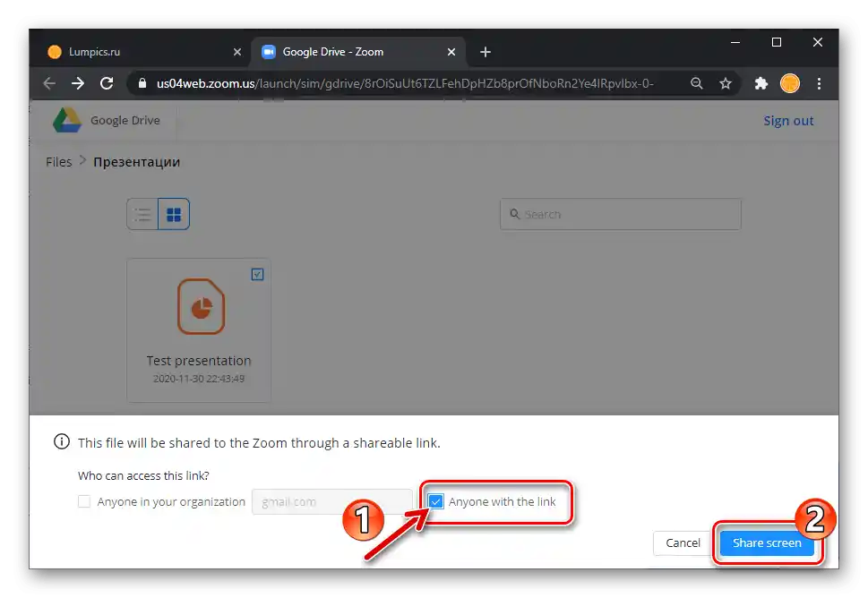Open a new tab with plus button
868x598 pixels.
(x=486, y=52)
